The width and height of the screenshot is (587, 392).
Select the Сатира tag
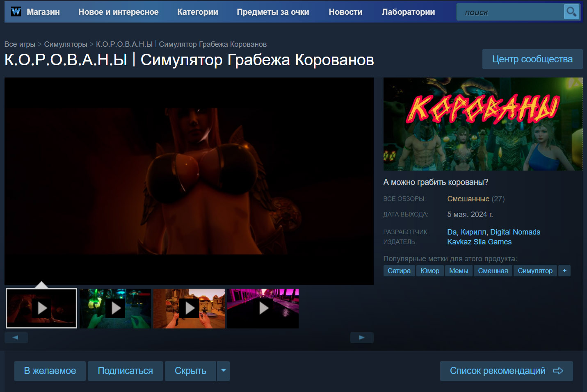coord(399,271)
